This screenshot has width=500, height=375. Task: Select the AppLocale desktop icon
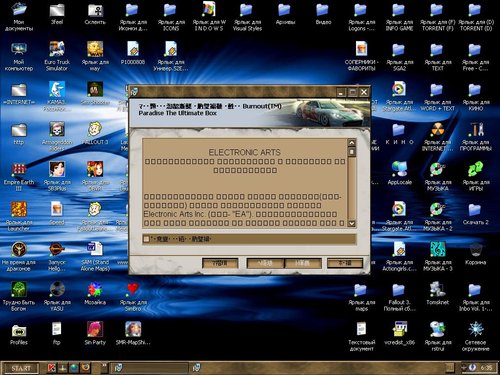pyautogui.click(x=400, y=173)
